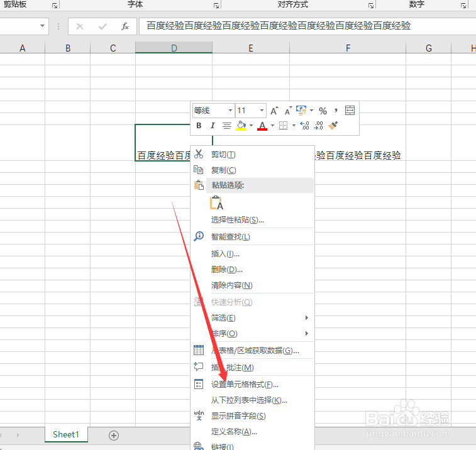Click increase decimal icon
Viewport: 476px width, 450px height.
pyautogui.click(x=304, y=125)
